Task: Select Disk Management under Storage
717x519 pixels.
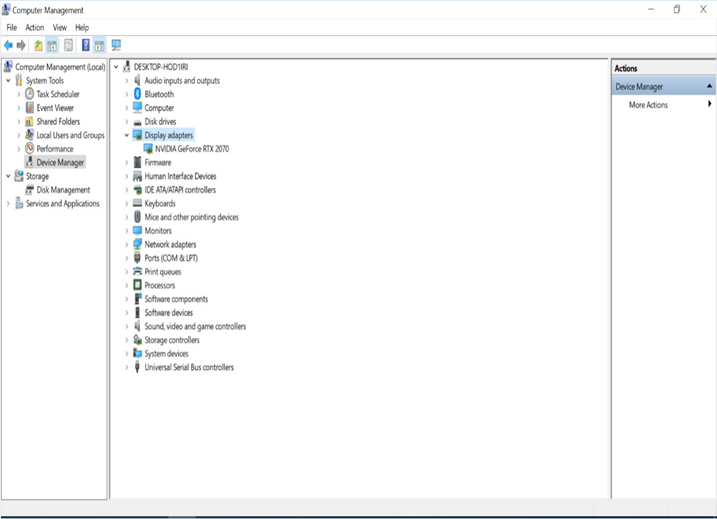Action: [63, 190]
